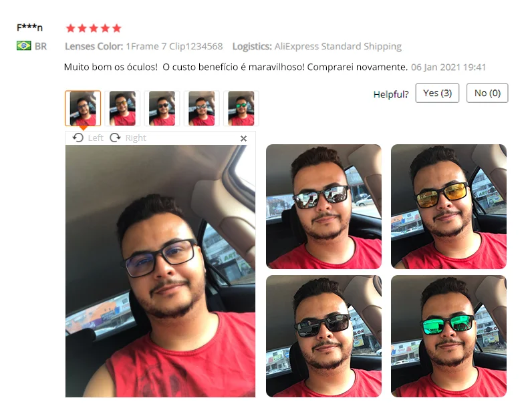Click the rotate left arrow icon
This screenshot has height=420, width=528.
78,138
